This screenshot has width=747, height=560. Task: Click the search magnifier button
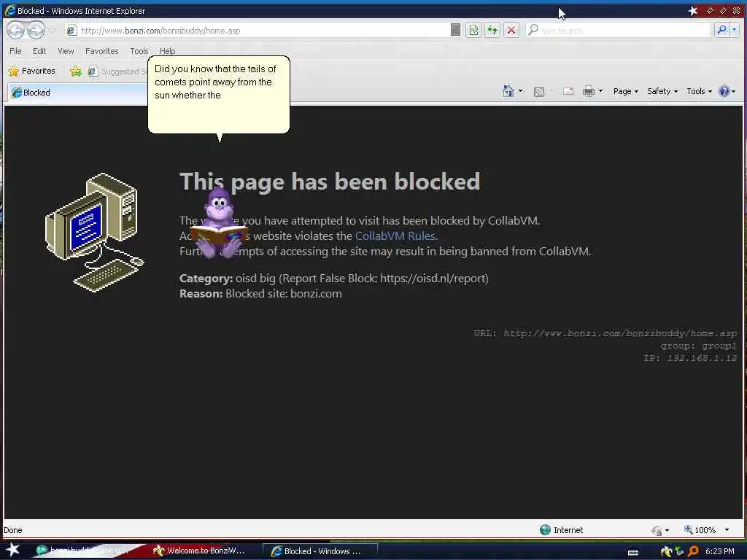(x=721, y=30)
